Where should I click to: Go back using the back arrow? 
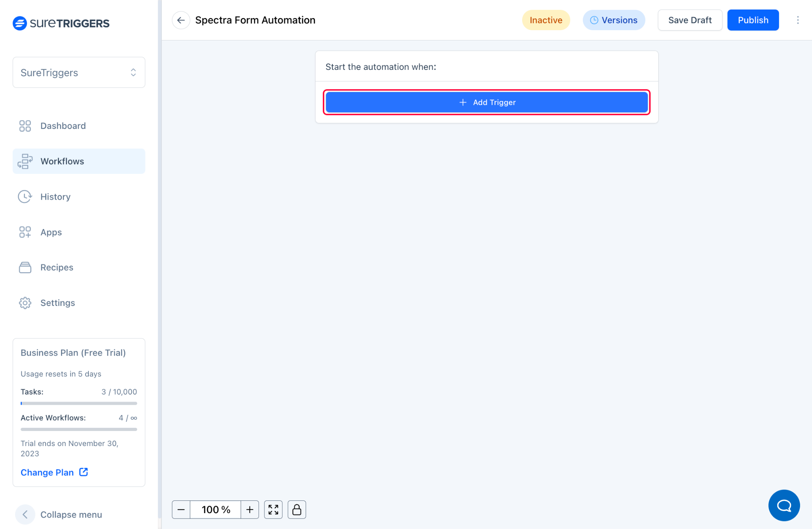point(181,20)
